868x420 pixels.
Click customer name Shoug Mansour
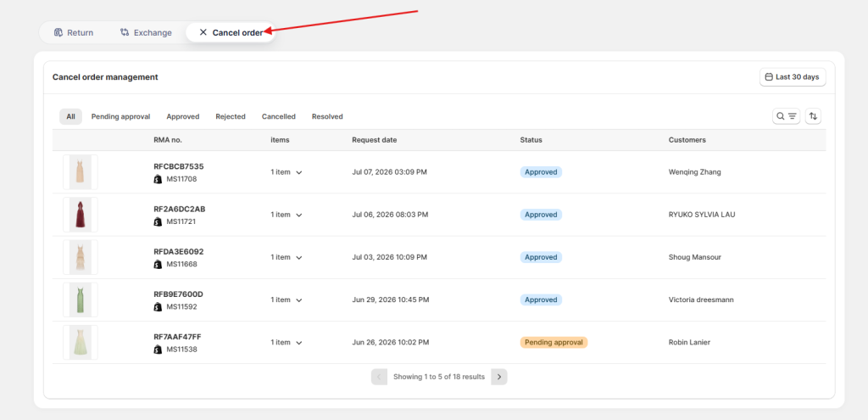[695, 257]
